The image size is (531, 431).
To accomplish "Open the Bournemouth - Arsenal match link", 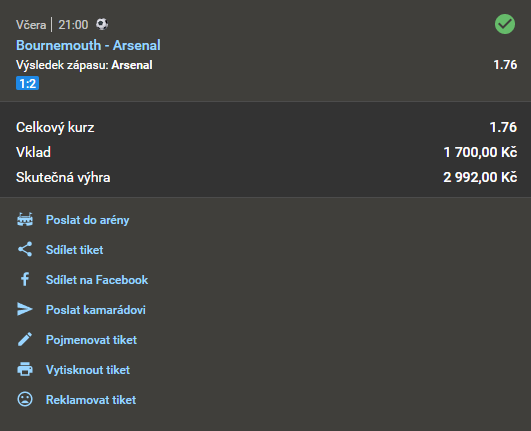I will (88, 45).
